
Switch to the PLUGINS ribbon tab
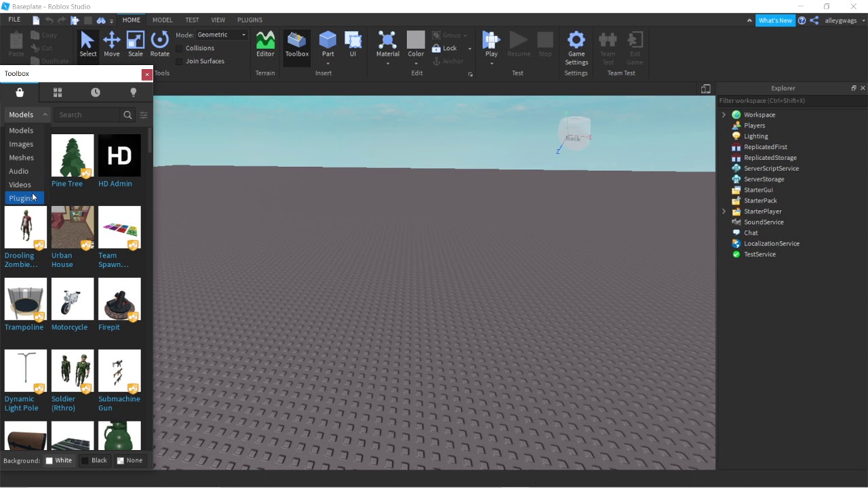[x=250, y=20]
